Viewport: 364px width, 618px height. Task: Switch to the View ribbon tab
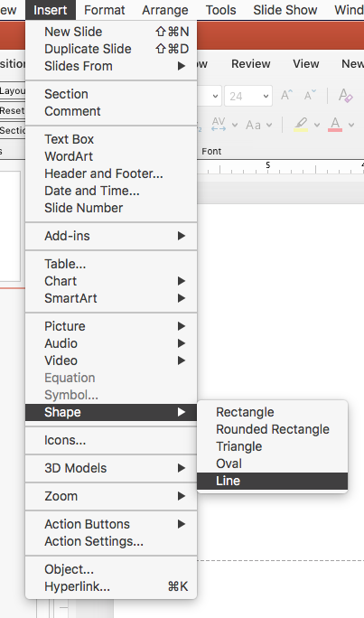pos(305,64)
